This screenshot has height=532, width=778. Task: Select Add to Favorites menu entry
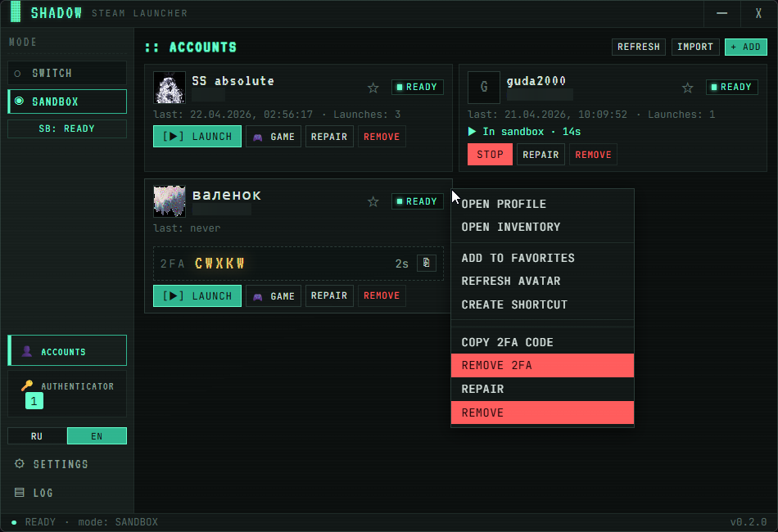point(542,258)
